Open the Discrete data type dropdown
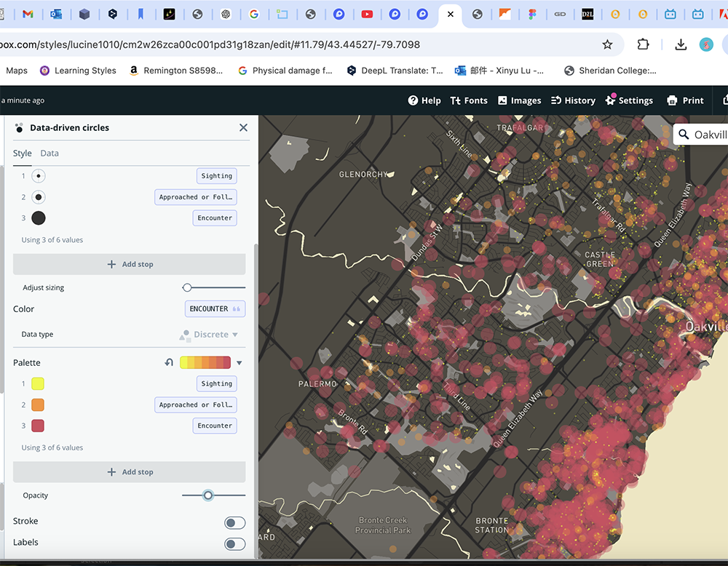The height and width of the screenshot is (566, 728). 210,335
